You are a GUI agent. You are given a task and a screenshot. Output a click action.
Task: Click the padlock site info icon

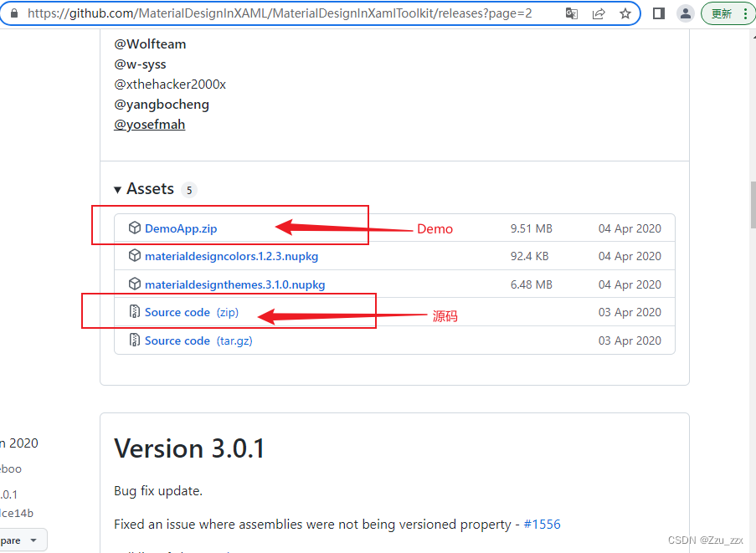(x=14, y=13)
